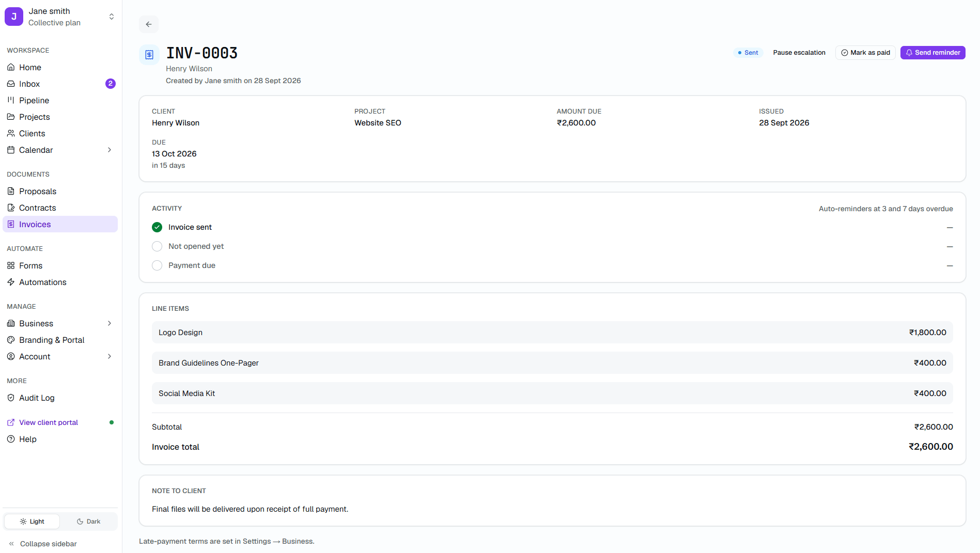
Task: Click the Website SEO project name
Action: pyautogui.click(x=378, y=123)
